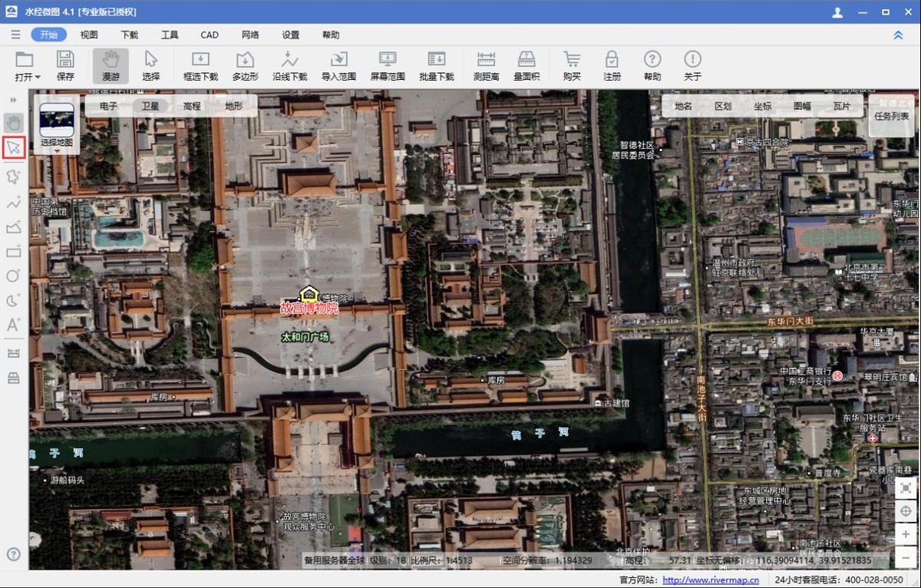921x588 pixels.
Task: Choose the draw circle tool in sidebar
Action: point(14,275)
